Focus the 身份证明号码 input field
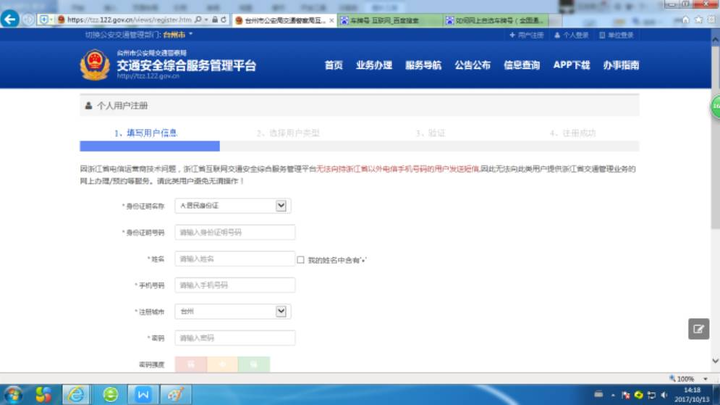The width and height of the screenshot is (720, 405). (x=235, y=232)
